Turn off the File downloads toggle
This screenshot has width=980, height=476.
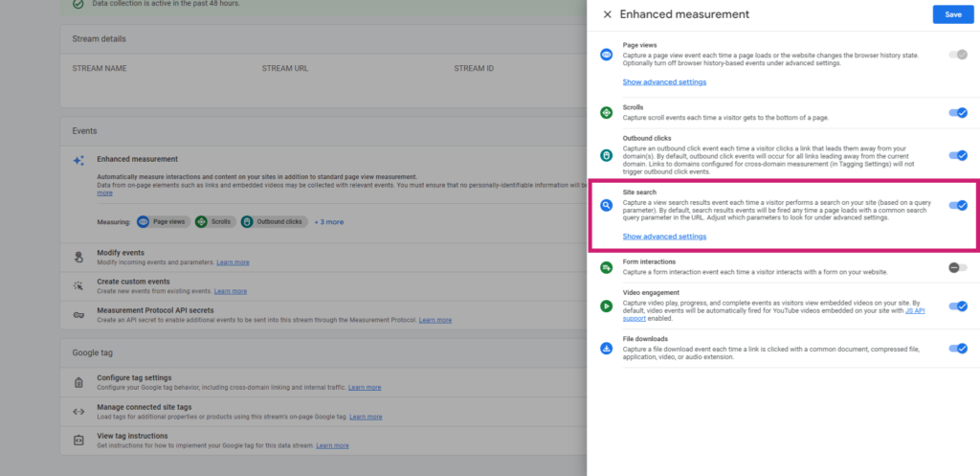pos(957,349)
